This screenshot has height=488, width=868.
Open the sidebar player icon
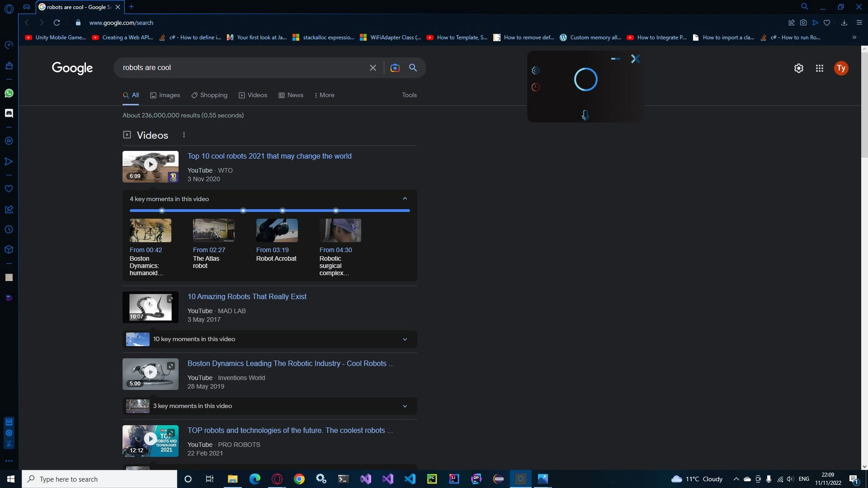tap(9, 141)
